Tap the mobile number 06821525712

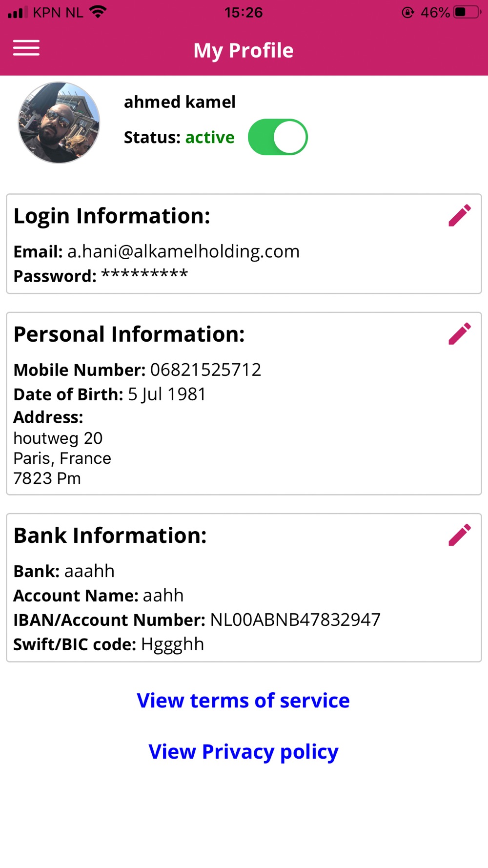pos(205,370)
